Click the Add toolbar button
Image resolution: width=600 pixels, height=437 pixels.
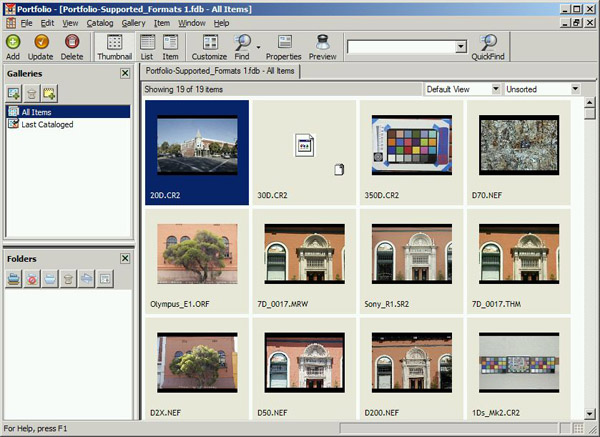[x=13, y=47]
